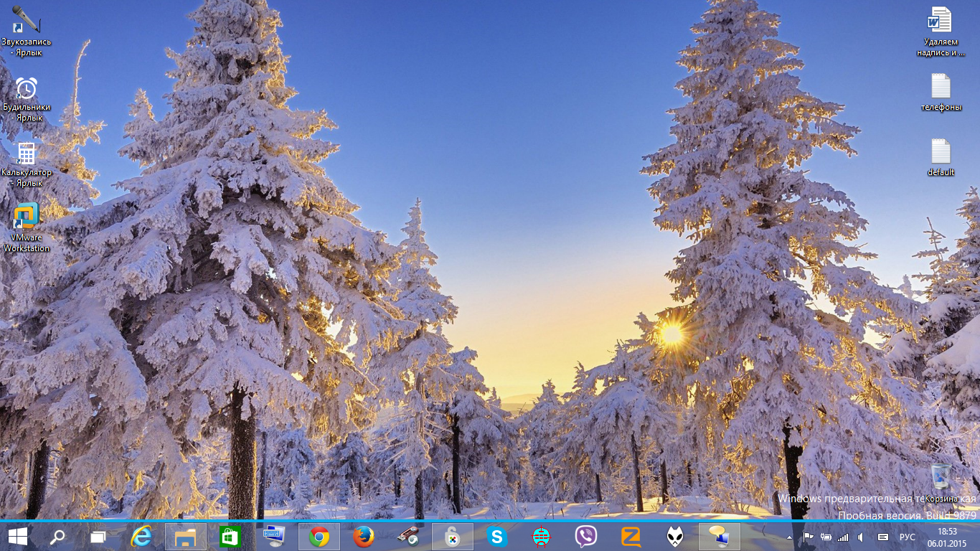Screen dimensions: 980x551
Task: Click the taskbar clock showing 18:53
Action: pos(948,537)
